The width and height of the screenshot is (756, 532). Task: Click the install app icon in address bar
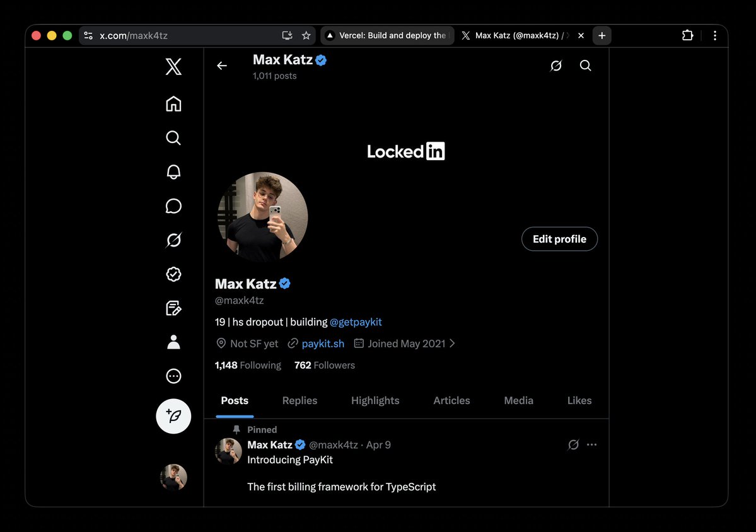point(288,36)
